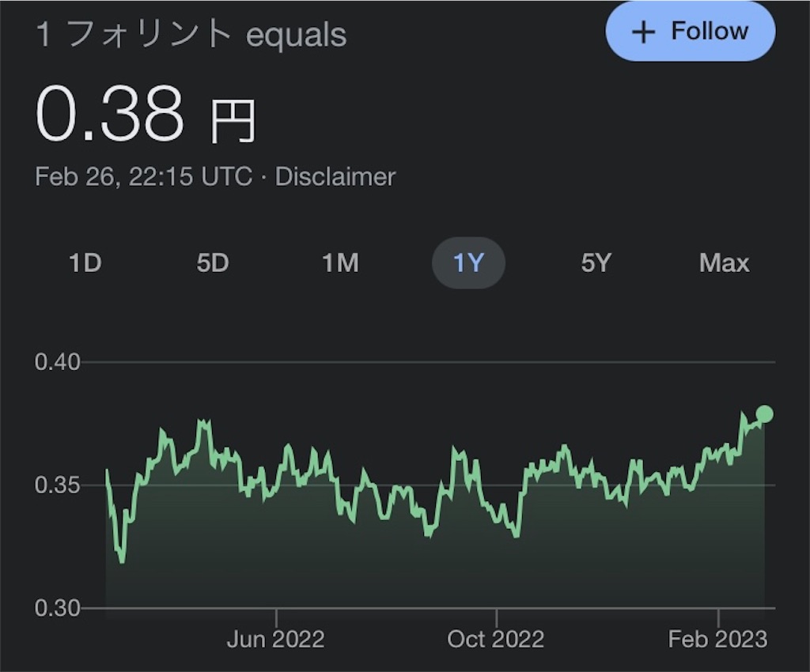Click the '1 フォリント equals' heading
Viewport: 810px width, 672px height.
(191, 35)
